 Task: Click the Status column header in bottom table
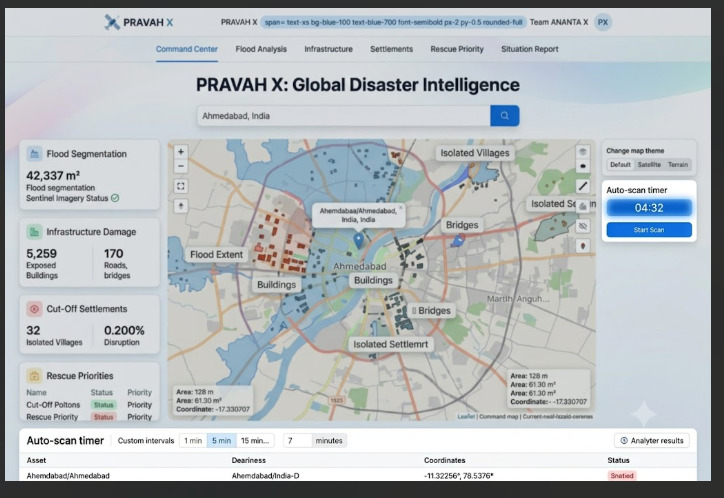click(618, 460)
